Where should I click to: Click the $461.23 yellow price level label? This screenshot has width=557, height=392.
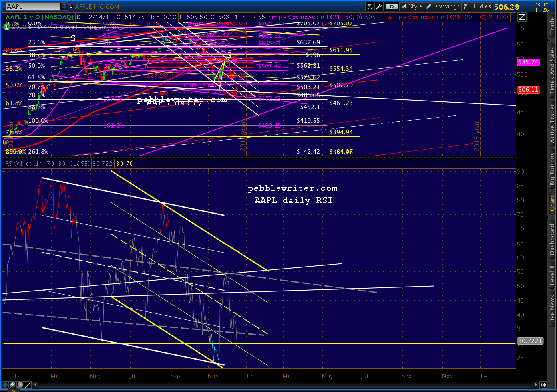pyautogui.click(x=341, y=103)
